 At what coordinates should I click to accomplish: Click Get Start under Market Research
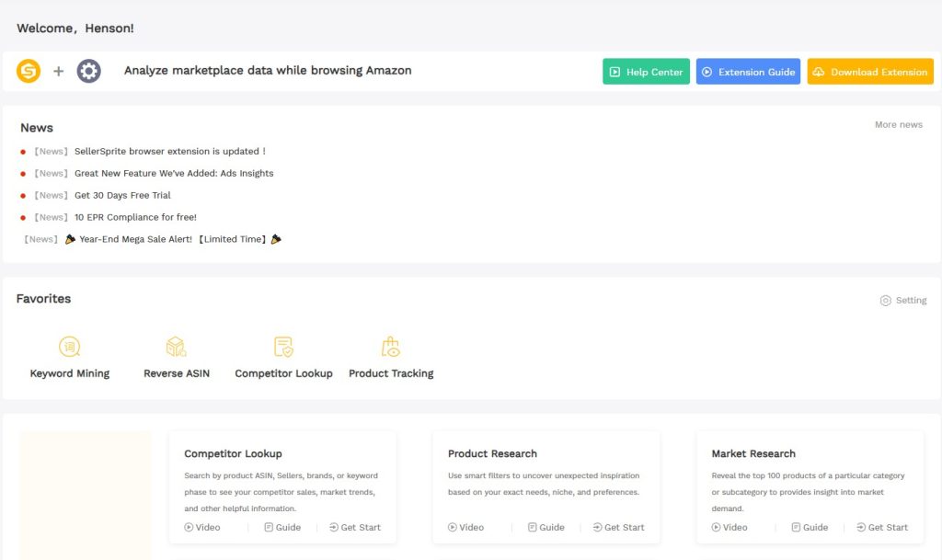click(881, 528)
